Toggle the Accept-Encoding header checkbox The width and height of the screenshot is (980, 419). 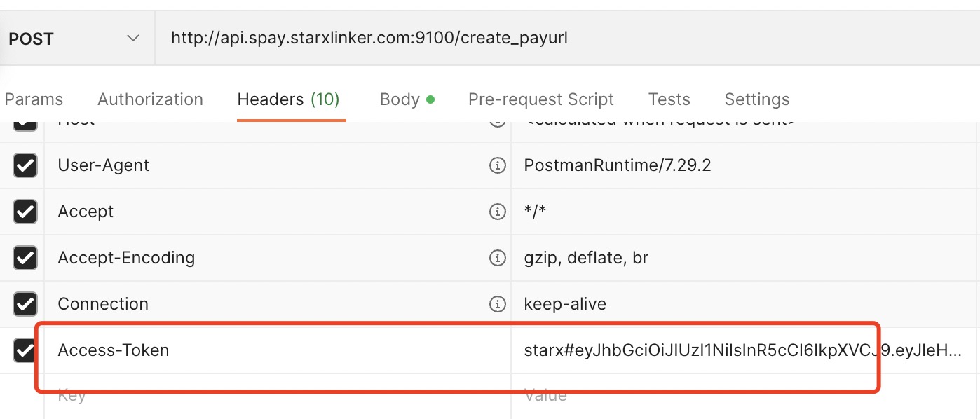tap(25, 258)
